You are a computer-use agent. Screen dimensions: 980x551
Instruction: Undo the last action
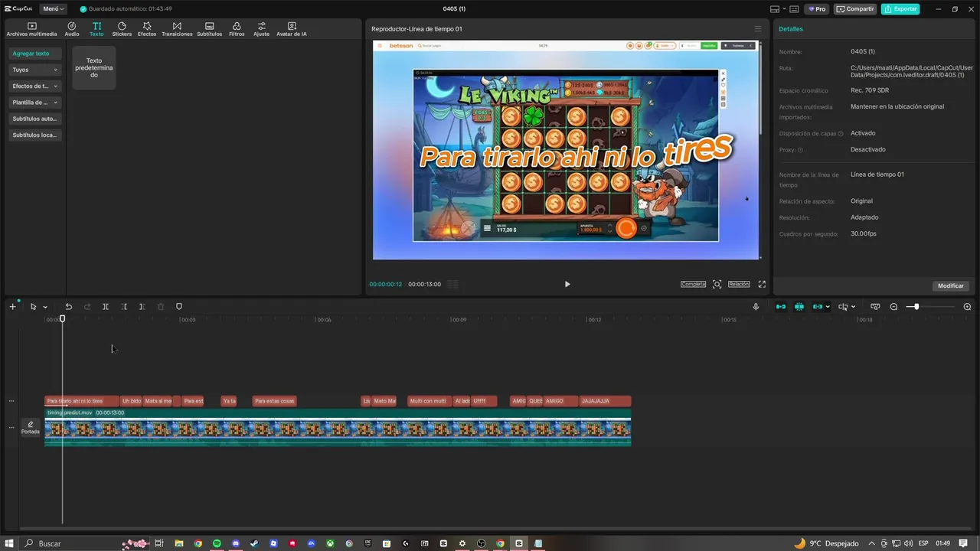click(69, 306)
